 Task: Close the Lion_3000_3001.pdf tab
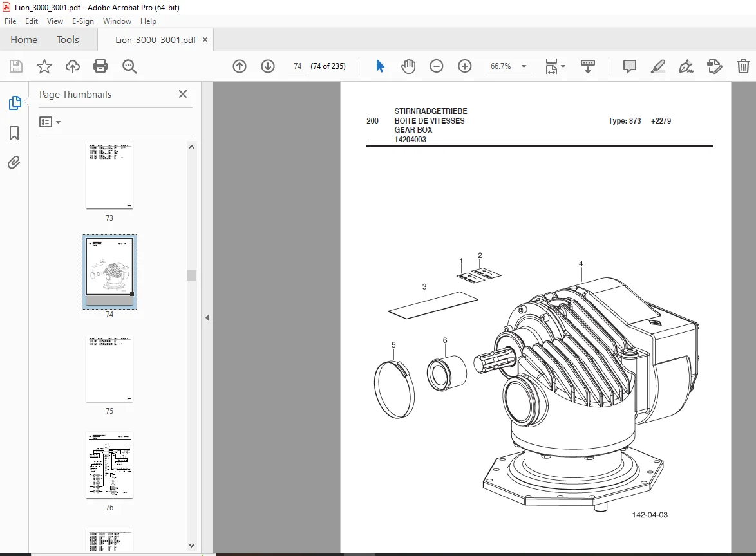point(205,39)
